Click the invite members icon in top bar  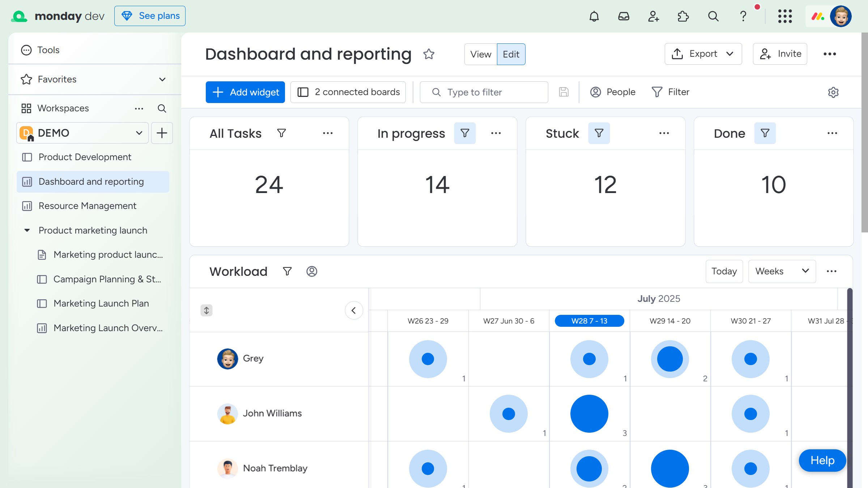pyautogui.click(x=654, y=16)
